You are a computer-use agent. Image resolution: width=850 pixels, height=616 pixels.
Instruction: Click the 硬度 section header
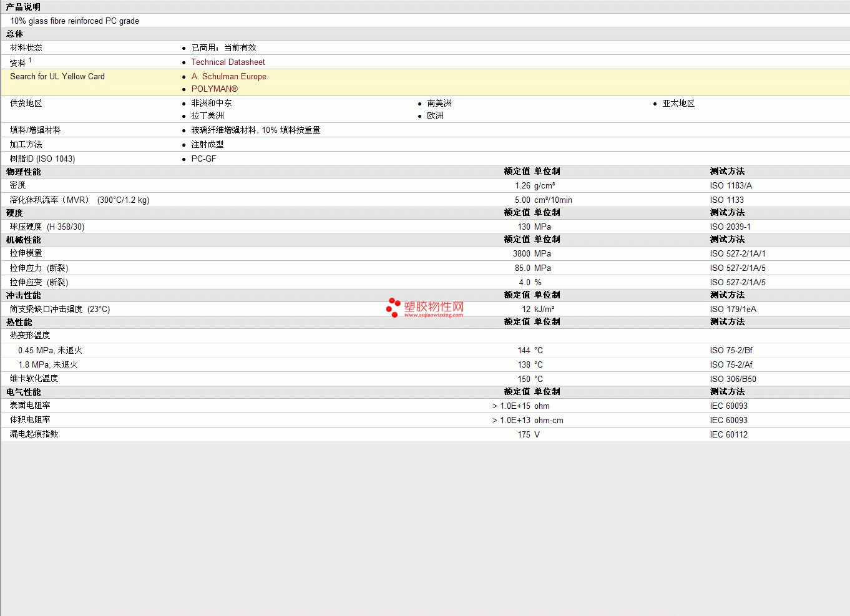click(x=15, y=213)
